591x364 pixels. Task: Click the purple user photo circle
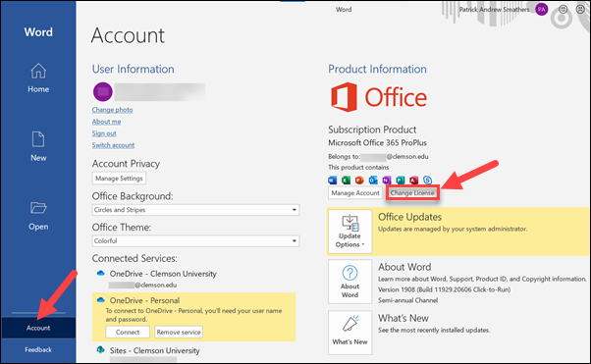click(102, 92)
